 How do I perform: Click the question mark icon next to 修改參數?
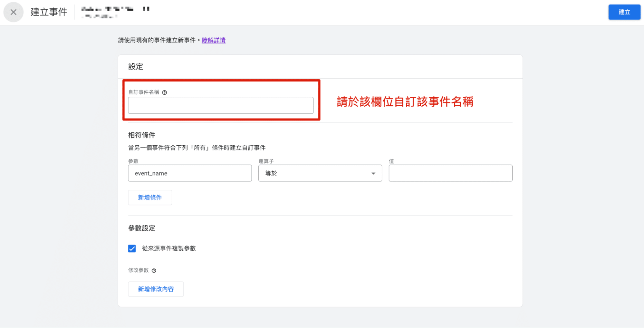154,271
